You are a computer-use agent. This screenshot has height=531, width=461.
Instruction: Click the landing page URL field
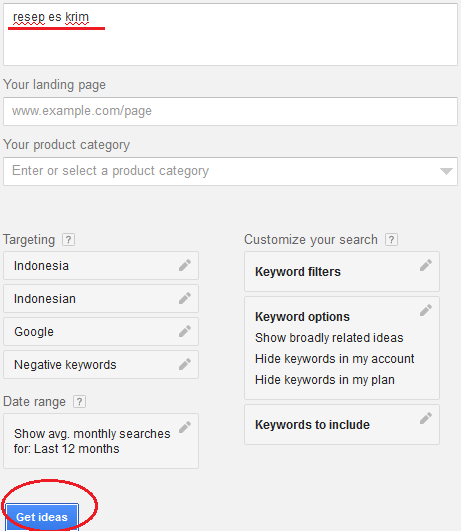click(230, 111)
